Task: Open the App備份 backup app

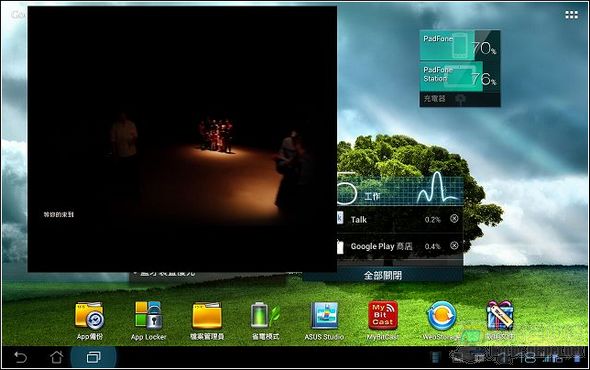Action: pyautogui.click(x=90, y=320)
